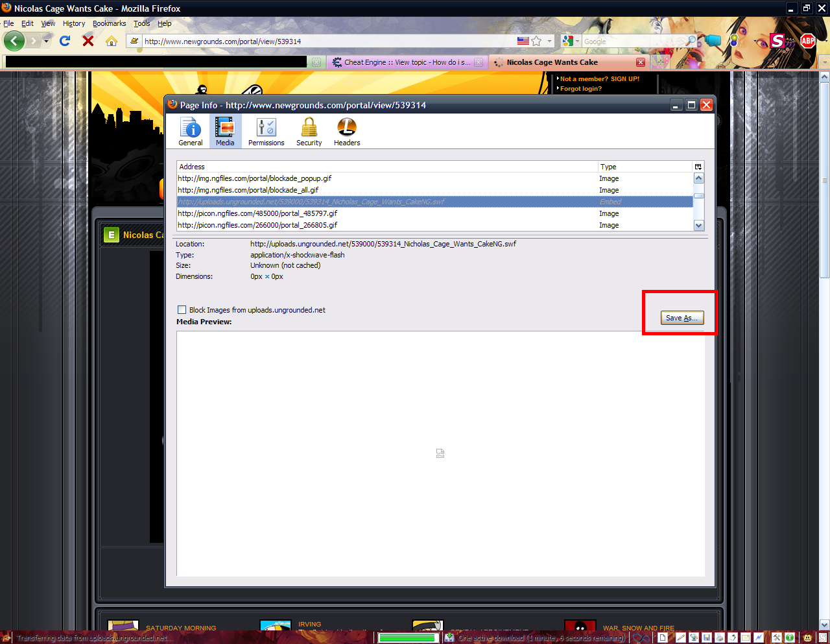830x644 pixels.
Task: Sort media list by Type column
Action: pos(645,167)
